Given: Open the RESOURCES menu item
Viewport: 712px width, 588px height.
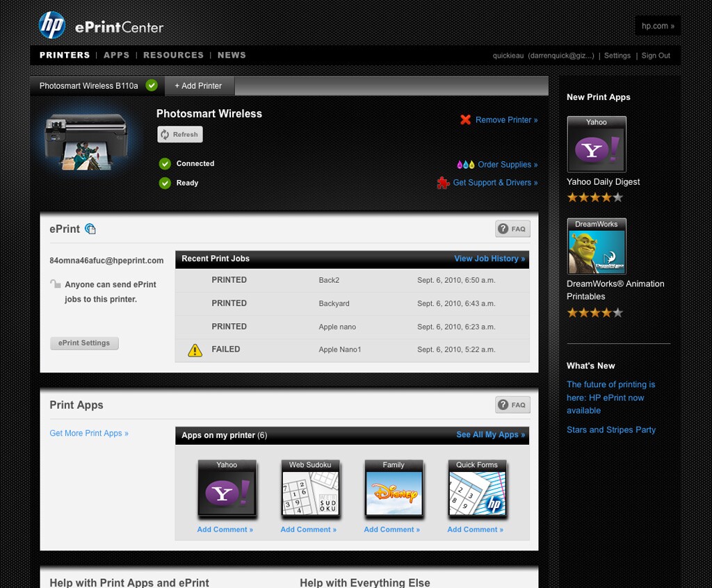Looking at the screenshot, I should [173, 55].
